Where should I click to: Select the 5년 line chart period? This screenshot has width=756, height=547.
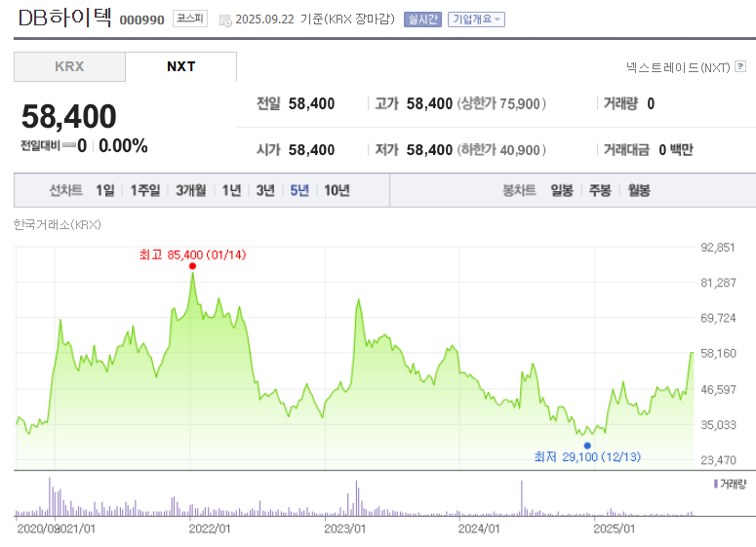tap(299, 190)
